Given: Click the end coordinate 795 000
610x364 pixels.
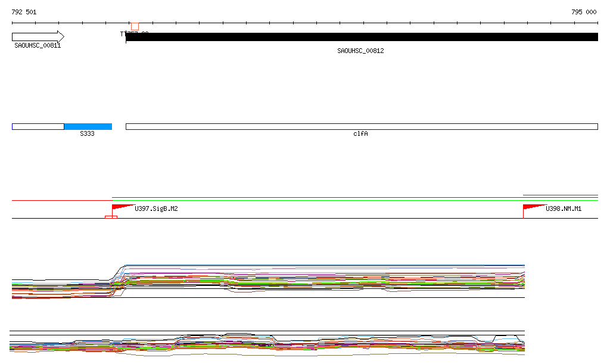Looking at the screenshot, I should point(584,12).
